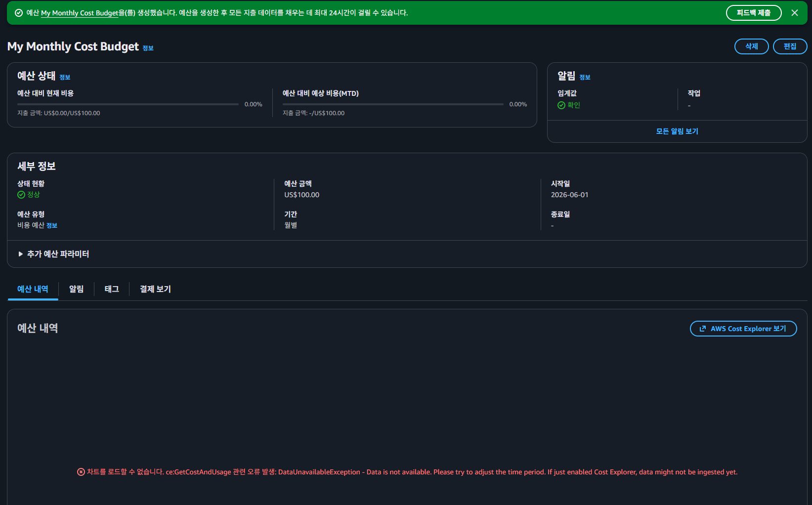812x505 pixels.
Task: Click the 예산 유형 label
Action: click(x=31, y=214)
